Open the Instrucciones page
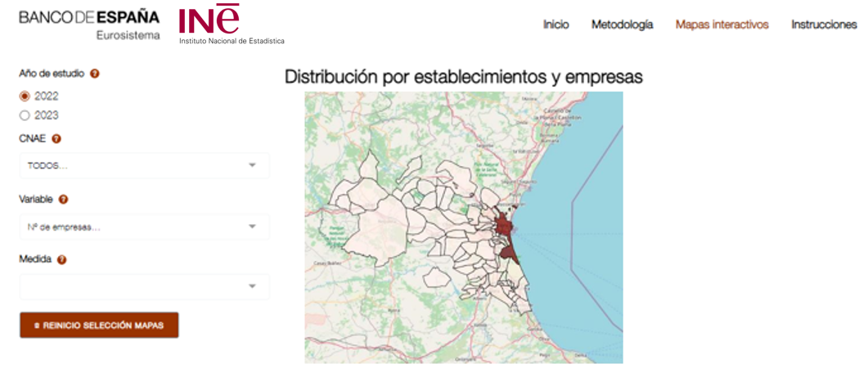Viewport: 868px width, 382px height. tap(823, 25)
